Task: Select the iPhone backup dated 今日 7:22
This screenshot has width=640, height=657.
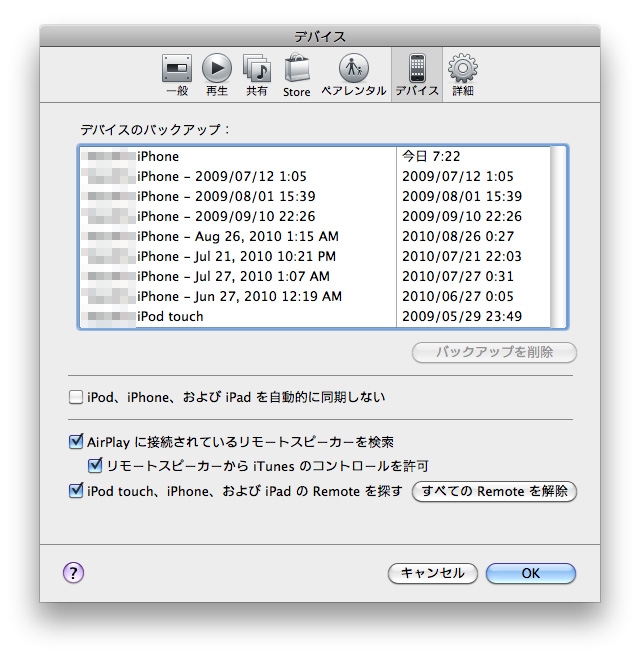Action: (x=315, y=156)
